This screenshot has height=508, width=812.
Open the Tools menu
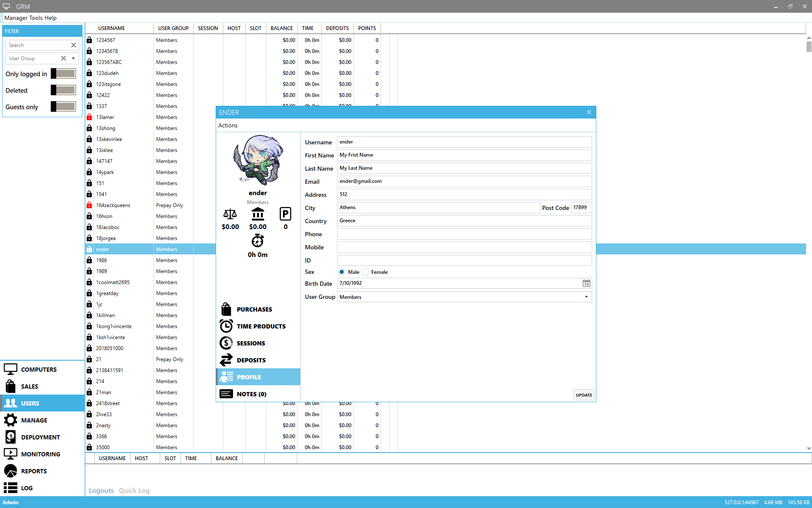(36, 18)
